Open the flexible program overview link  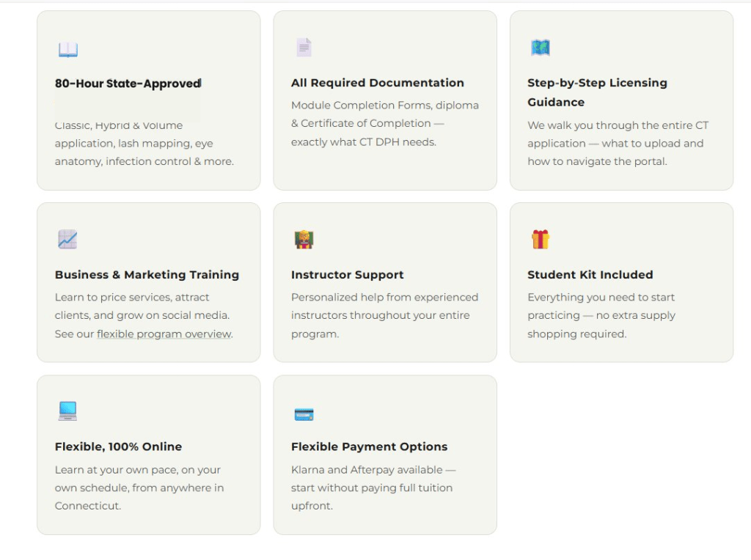click(x=164, y=334)
